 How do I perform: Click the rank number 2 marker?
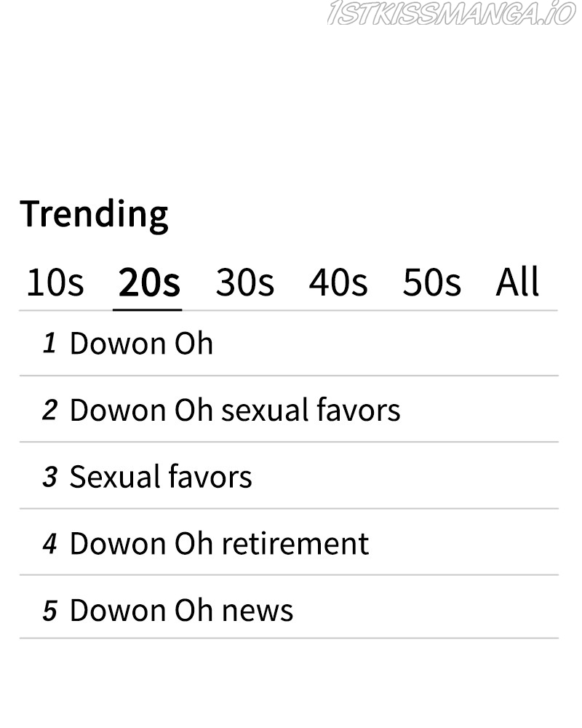coord(49,411)
